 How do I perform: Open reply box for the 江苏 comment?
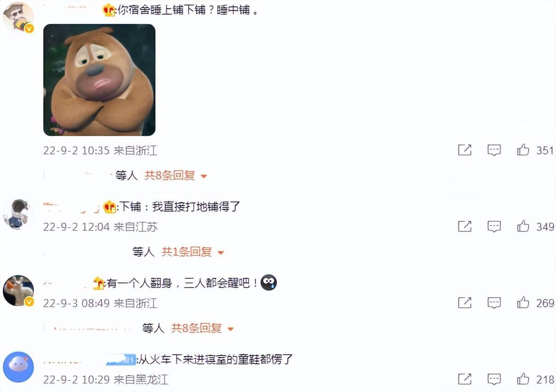[x=494, y=226]
